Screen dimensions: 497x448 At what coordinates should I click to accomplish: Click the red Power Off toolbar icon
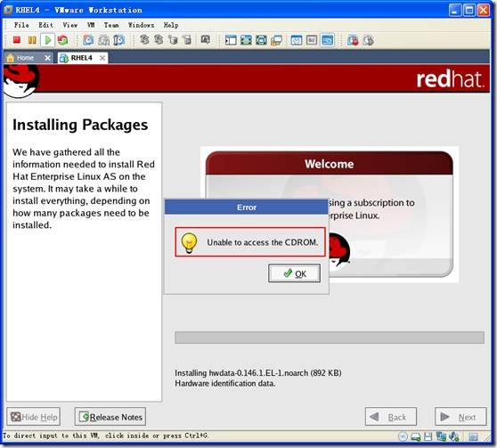tap(17, 40)
